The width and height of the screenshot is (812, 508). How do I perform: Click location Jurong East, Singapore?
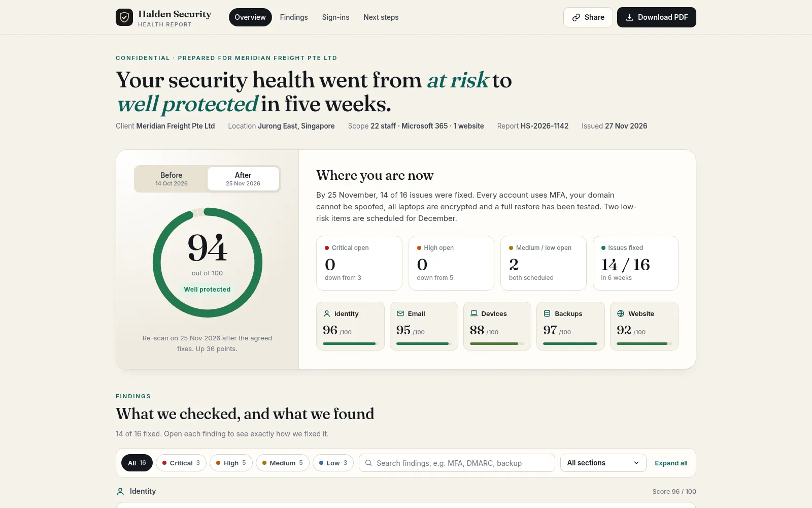pyautogui.click(x=296, y=126)
